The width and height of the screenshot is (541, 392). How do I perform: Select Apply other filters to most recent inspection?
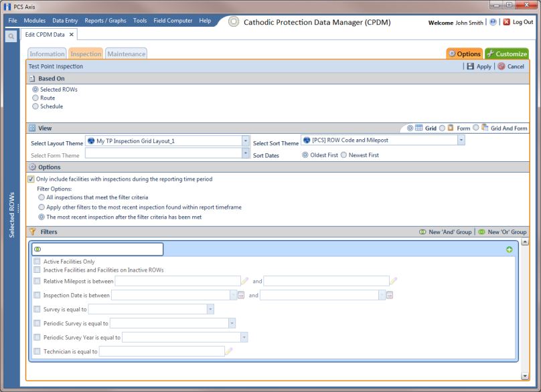(x=42, y=207)
